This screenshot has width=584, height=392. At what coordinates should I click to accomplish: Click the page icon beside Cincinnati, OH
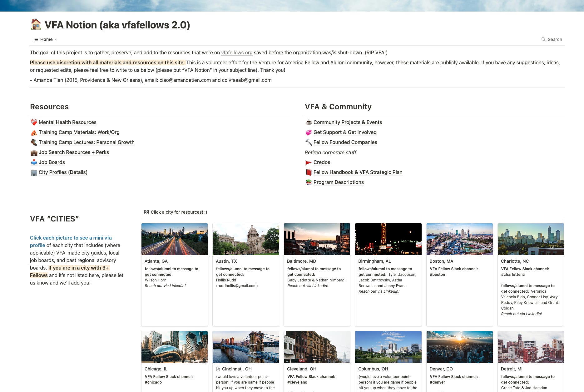tap(218, 369)
